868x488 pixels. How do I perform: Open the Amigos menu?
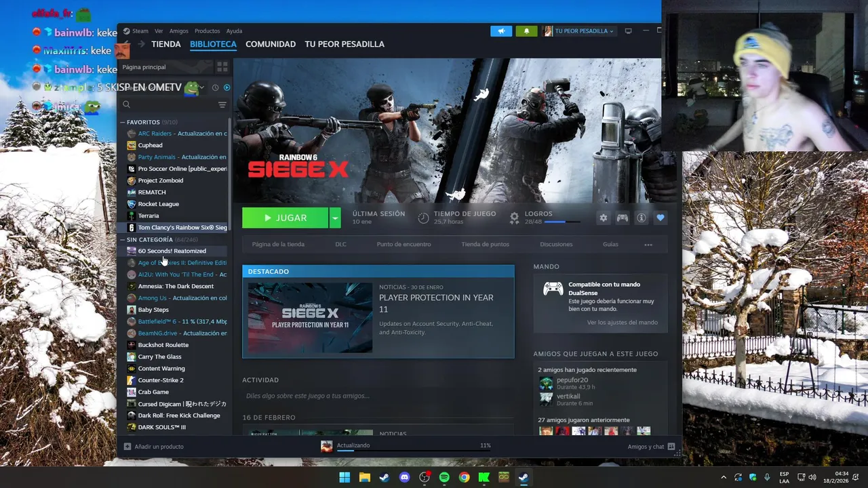pos(179,31)
